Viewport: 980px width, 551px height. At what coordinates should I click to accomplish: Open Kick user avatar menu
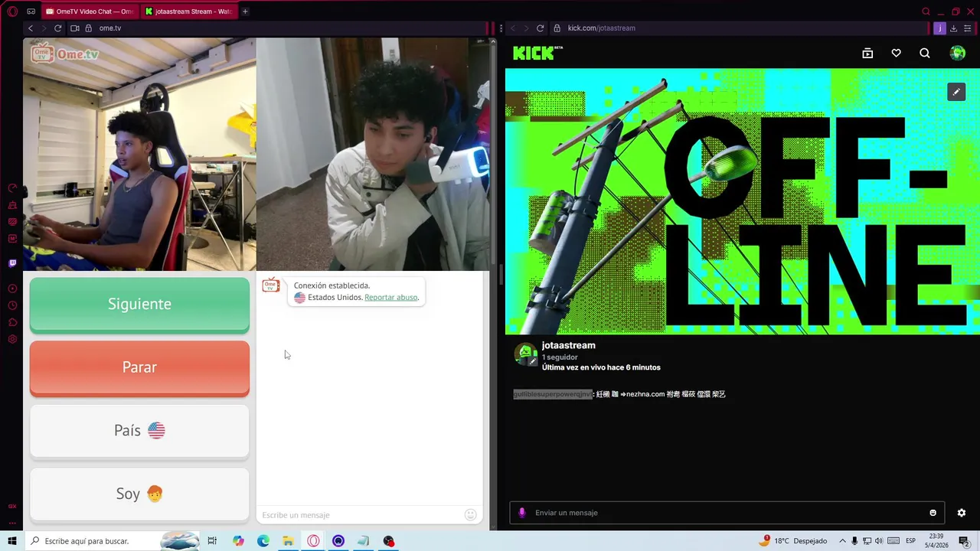(x=958, y=53)
